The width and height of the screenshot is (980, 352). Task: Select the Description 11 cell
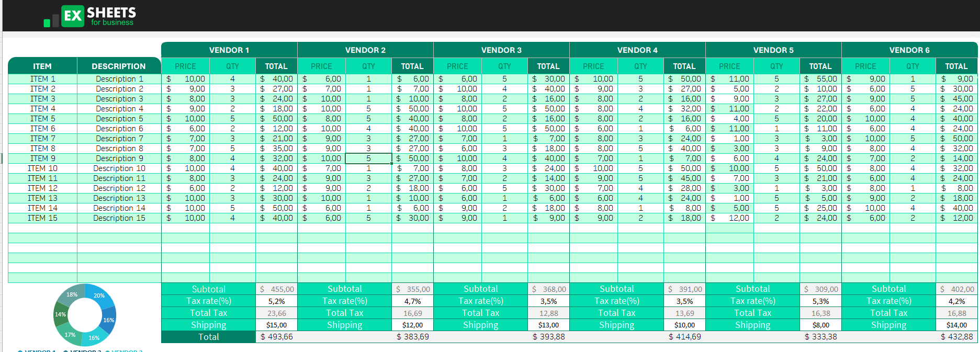pos(119,178)
